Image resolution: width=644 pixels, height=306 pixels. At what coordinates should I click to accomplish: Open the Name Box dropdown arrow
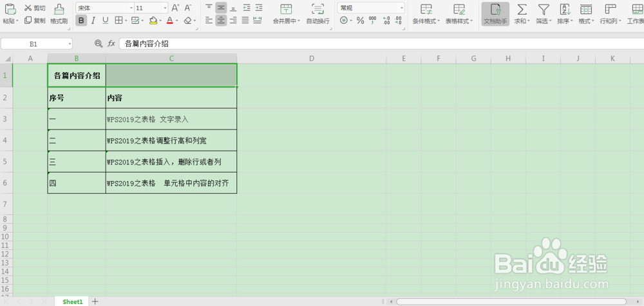coord(69,44)
